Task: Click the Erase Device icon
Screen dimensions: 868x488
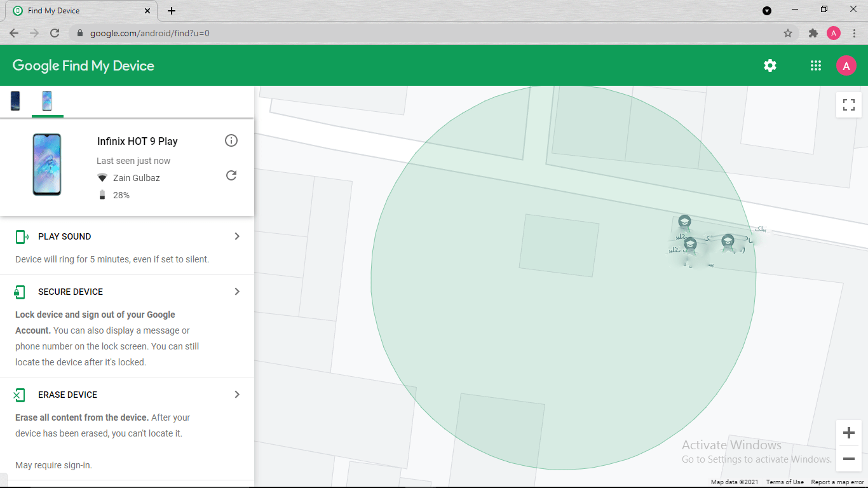Action: 20,394
